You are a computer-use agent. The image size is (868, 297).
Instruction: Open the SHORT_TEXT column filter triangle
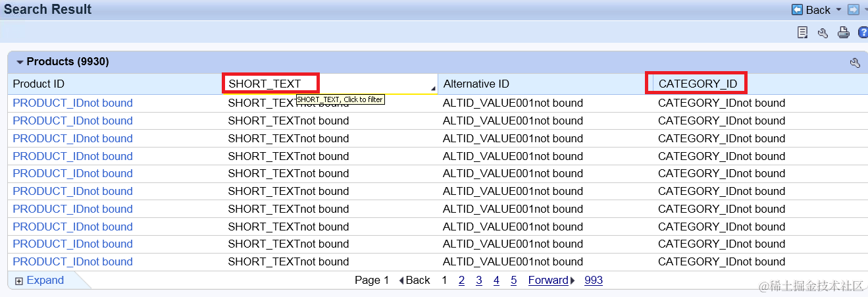point(434,88)
